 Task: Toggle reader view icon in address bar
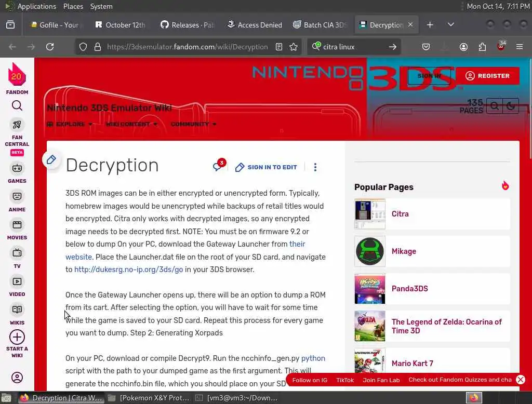tap(279, 47)
